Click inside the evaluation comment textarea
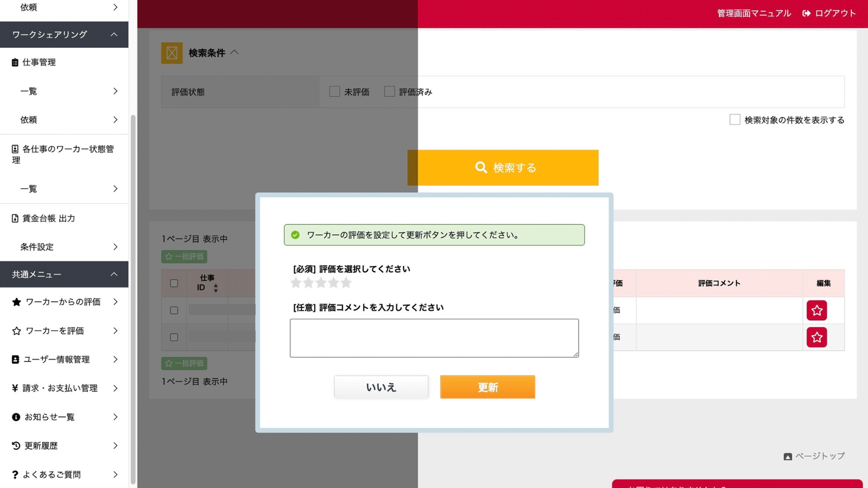Image resolution: width=868 pixels, height=488 pixels. pos(434,337)
